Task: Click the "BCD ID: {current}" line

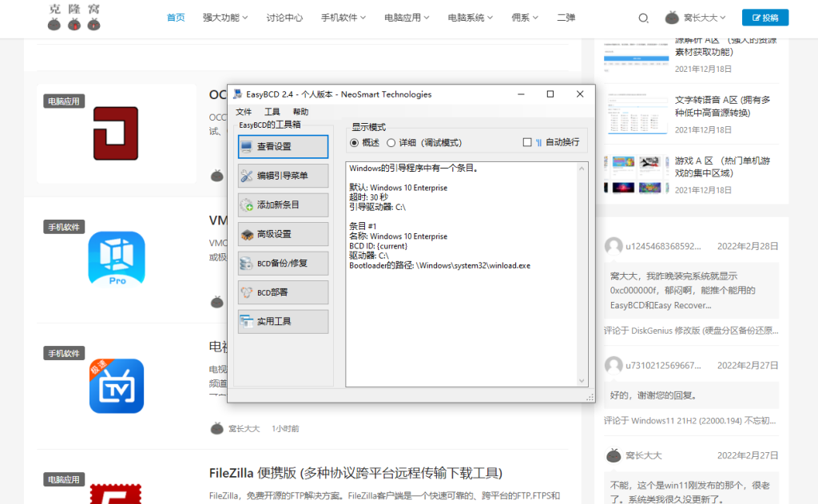Action: (x=378, y=246)
